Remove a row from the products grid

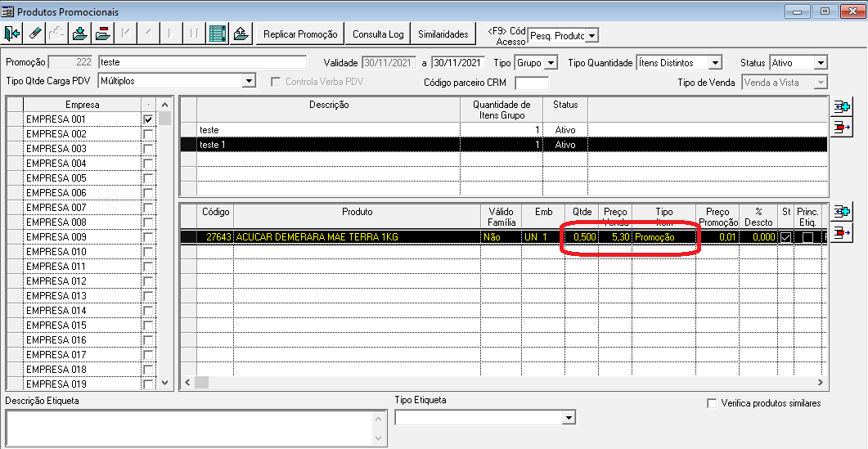842,233
